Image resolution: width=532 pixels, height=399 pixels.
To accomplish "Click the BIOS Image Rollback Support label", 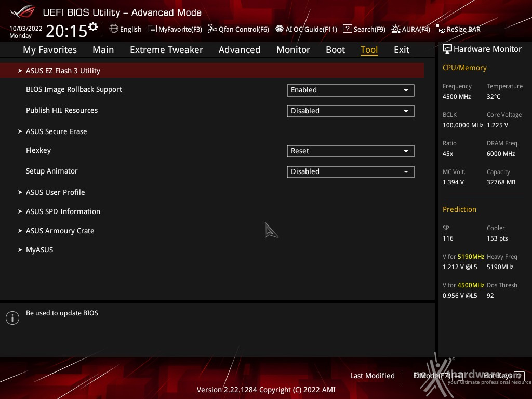I will click(74, 89).
